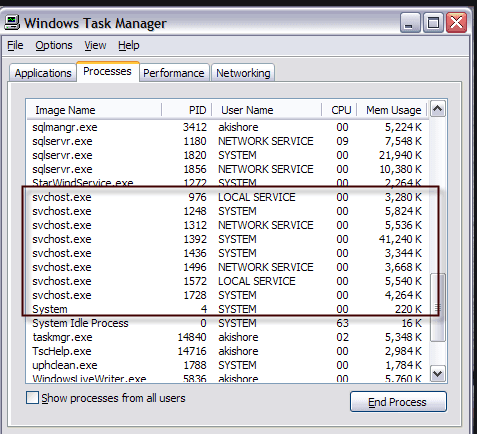
Task: Click the PID 14716 cell
Action: click(192, 351)
